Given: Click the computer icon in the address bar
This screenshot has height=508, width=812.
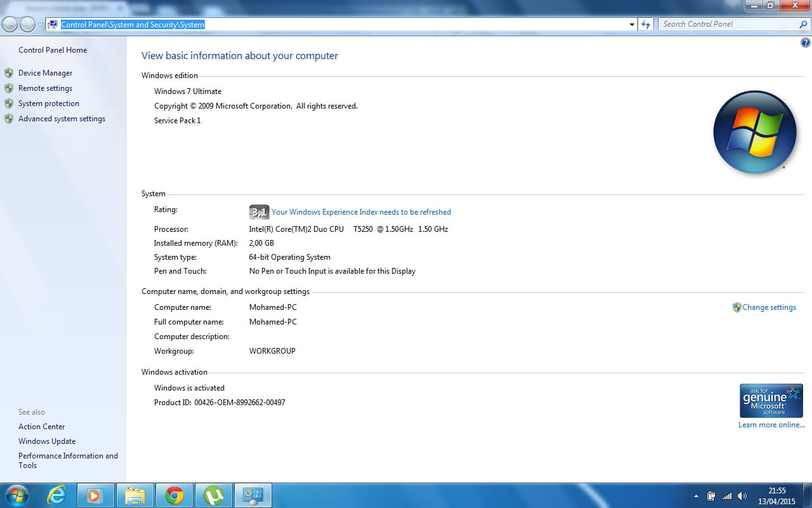Looking at the screenshot, I should [x=53, y=24].
